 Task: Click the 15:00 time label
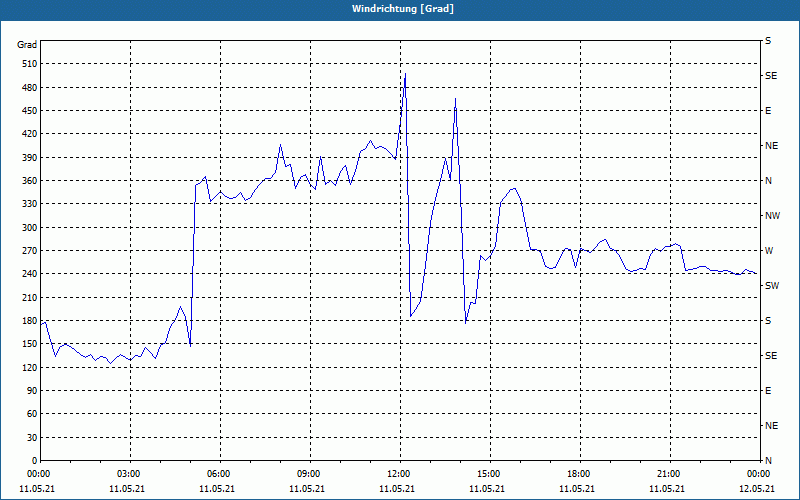click(x=487, y=474)
